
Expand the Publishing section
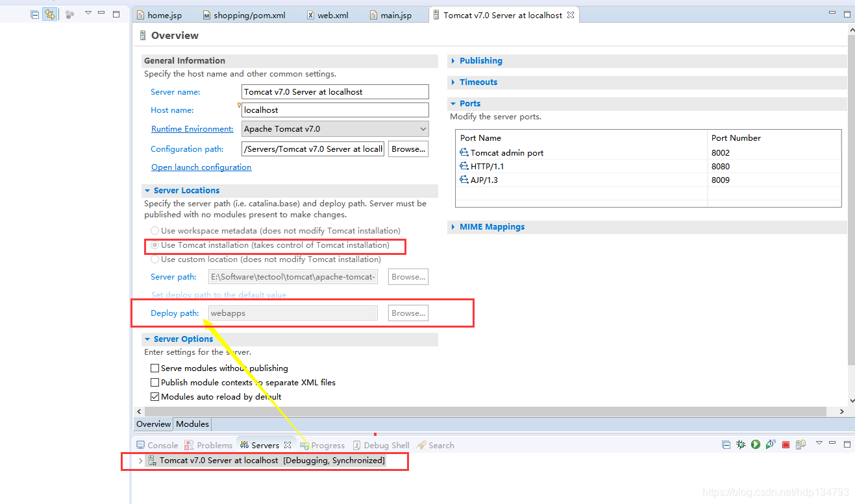coord(453,61)
